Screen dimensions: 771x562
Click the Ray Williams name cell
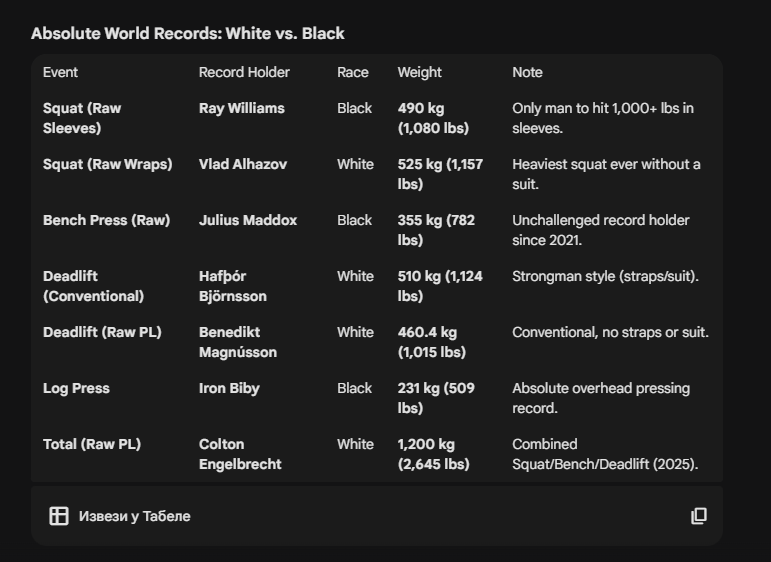click(241, 108)
